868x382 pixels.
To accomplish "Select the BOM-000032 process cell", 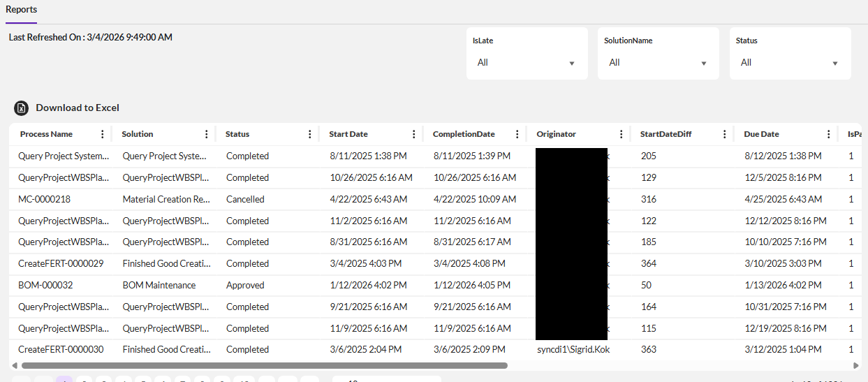I will pyautogui.click(x=45, y=285).
